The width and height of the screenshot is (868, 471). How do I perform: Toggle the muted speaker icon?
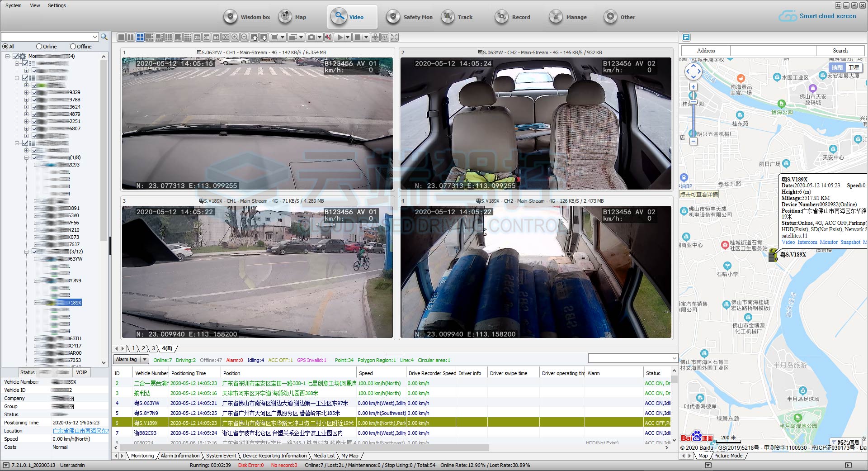(x=328, y=37)
